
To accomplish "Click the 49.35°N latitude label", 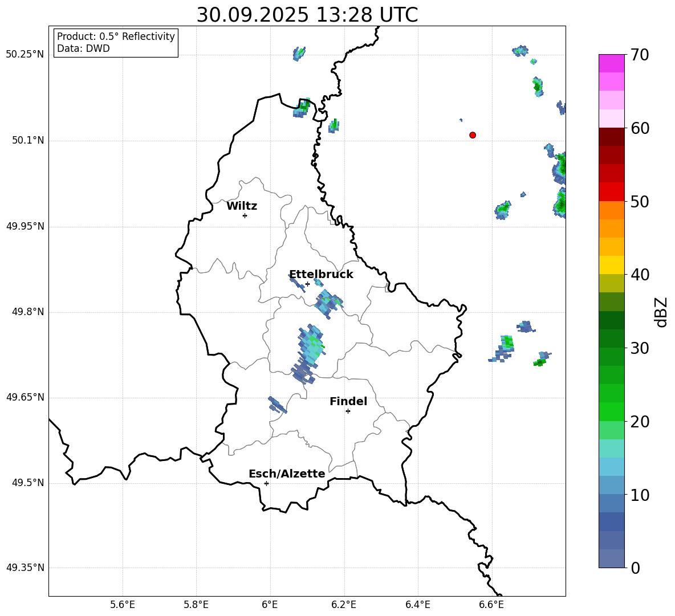I will point(25,568).
